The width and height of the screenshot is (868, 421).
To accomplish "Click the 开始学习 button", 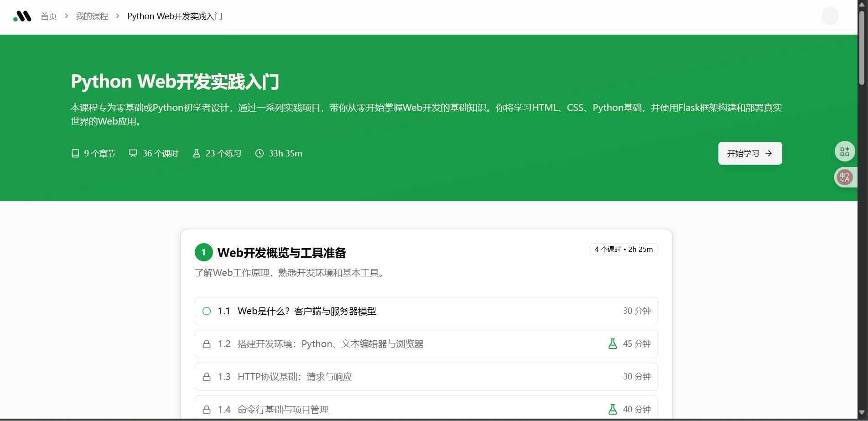I will point(750,153).
